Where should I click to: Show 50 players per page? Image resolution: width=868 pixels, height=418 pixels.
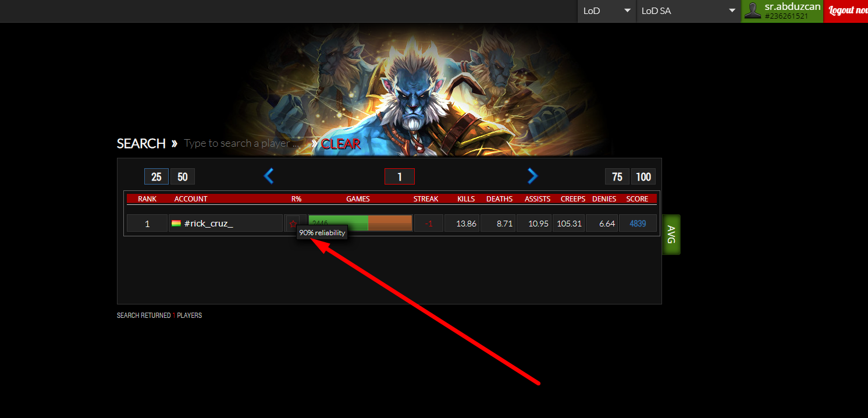click(183, 176)
